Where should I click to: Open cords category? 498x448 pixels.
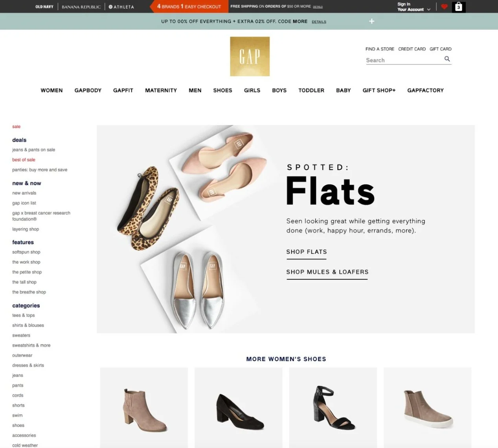[18, 395]
